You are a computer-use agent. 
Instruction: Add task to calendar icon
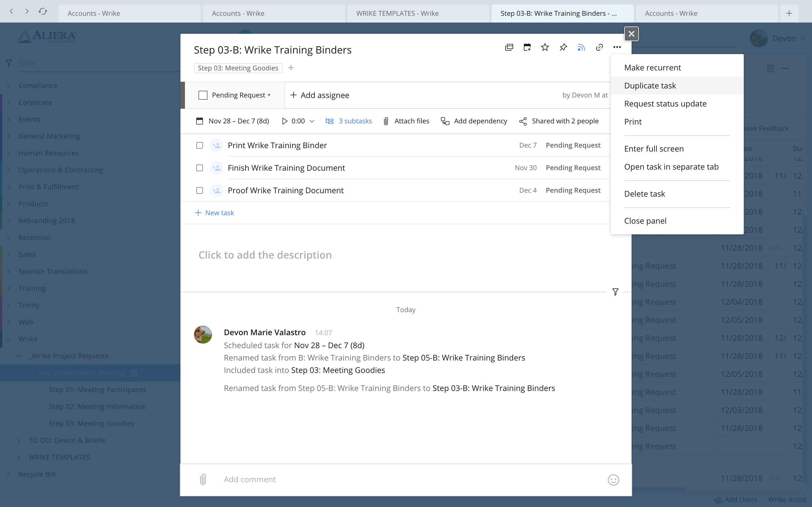pos(527,47)
